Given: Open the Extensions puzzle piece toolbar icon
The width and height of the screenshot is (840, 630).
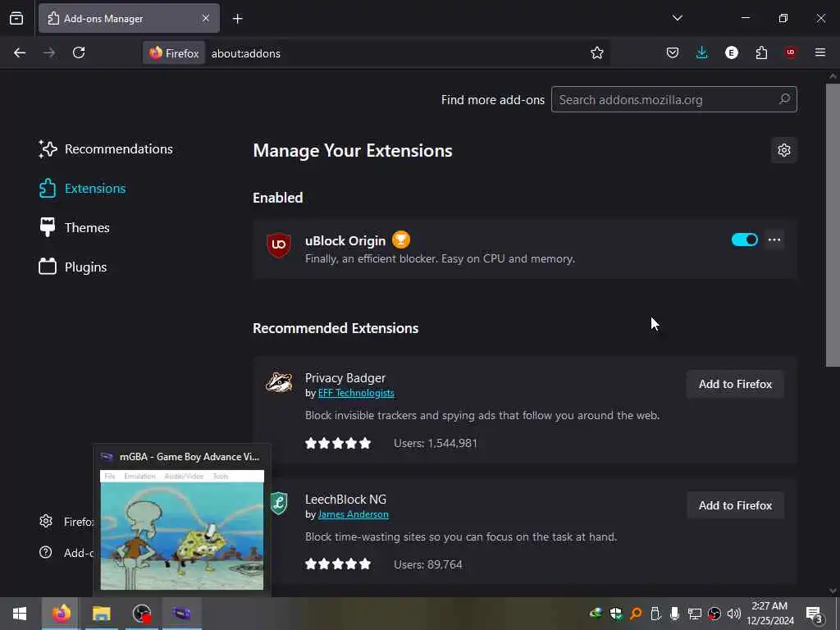Looking at the screenshot, I should pyautogui.click(x=761, y=52).
